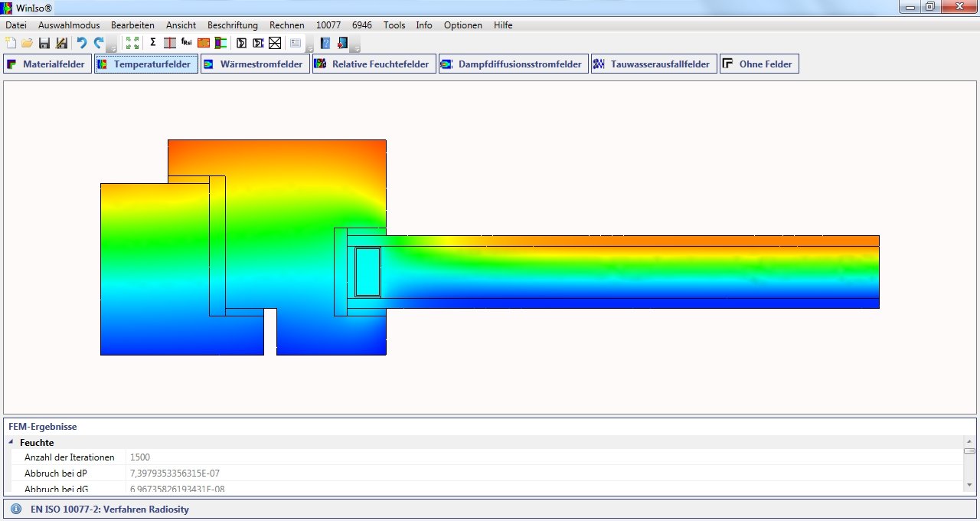Screen dimensions: 980x521
Task: Click the info icon in status bar
Action: point(16,509)
